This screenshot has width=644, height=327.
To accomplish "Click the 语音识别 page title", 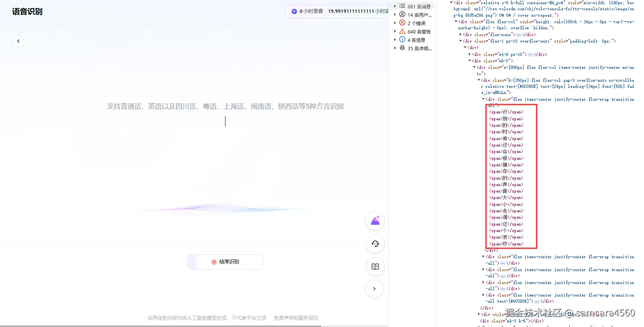I will 27,12.
